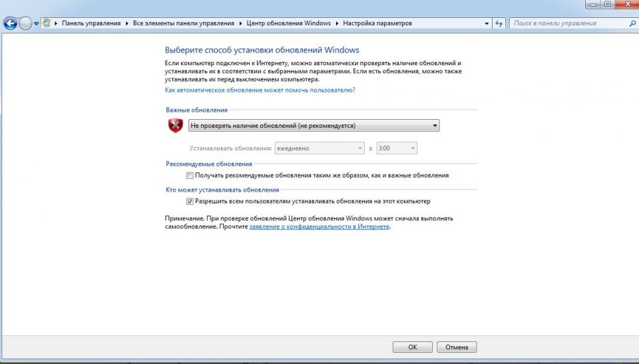Click the Control Panel icon in the address bar
This screenshot has height=364, width=639.
coord(47,23)
